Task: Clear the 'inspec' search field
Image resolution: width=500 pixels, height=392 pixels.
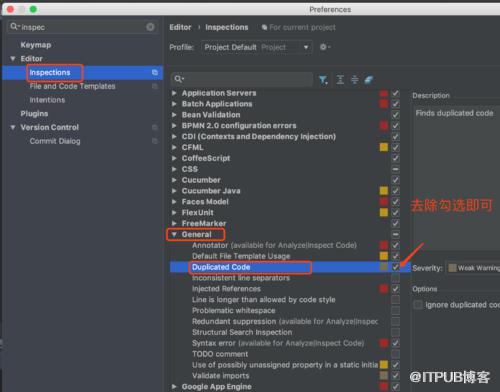Action: pos(150,27)
